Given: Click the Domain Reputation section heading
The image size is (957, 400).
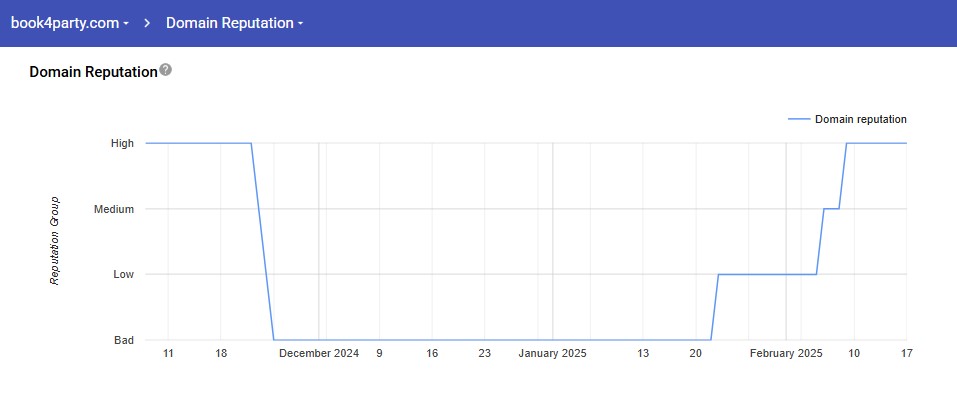Looking at the screenshot, I should tap(93, 72).
